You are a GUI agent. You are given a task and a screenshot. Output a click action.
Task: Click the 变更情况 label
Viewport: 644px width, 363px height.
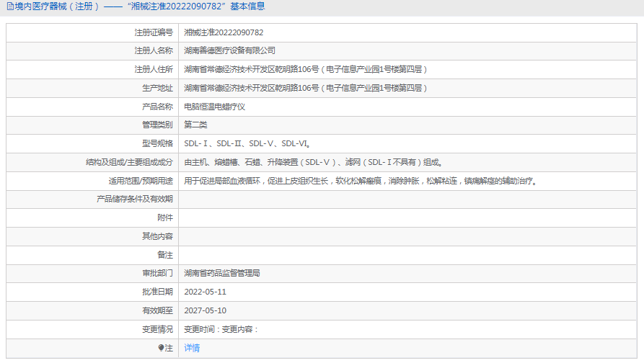[x=157, y=329]
